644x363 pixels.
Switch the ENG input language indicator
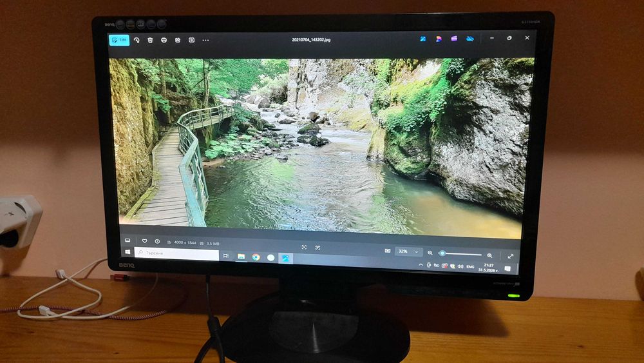click(470, 267)
